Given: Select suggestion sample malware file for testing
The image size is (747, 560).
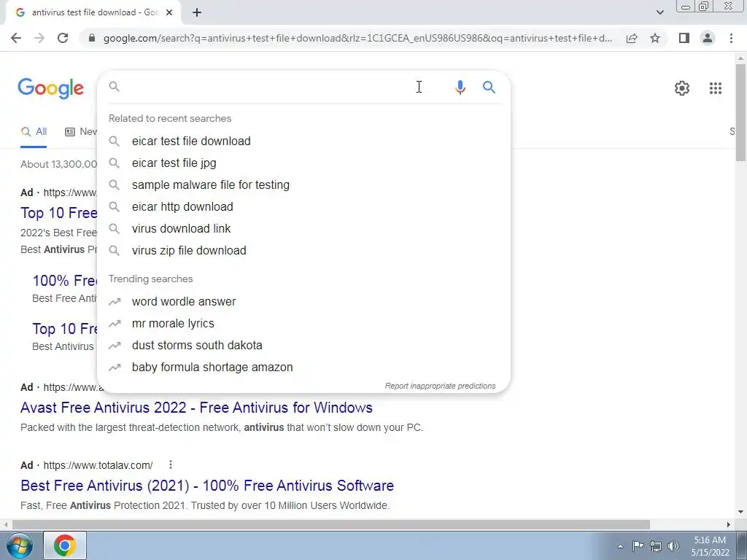Looking at the screenshot, I should click(x=303, y=184).
